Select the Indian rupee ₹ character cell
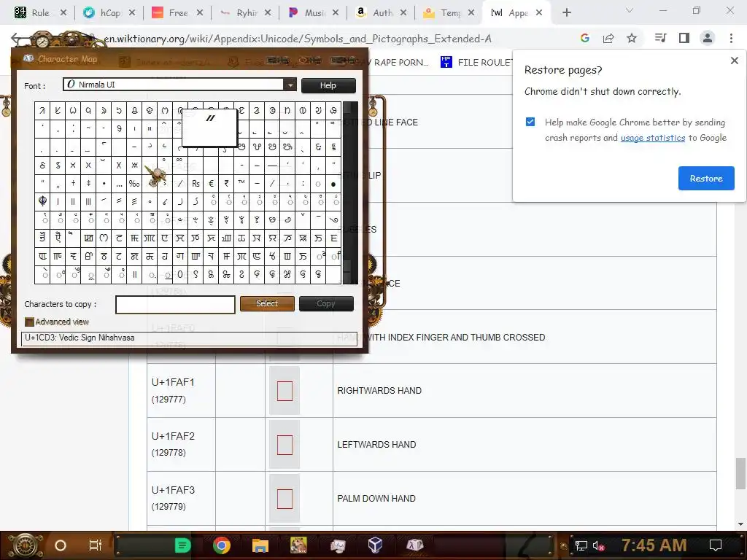Image resolution: width=747 pixels, height=560 pixels. pos(226,183)
